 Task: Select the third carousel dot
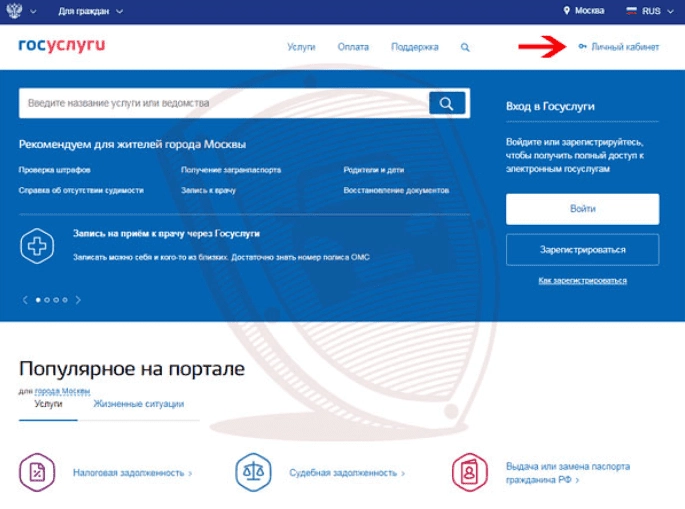pyautogui.click(x=56, y=300)
